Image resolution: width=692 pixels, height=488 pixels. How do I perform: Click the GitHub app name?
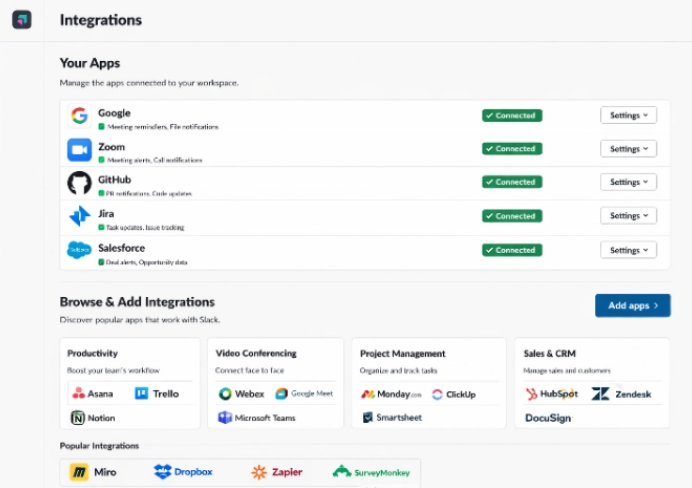(x=114, y=180)
